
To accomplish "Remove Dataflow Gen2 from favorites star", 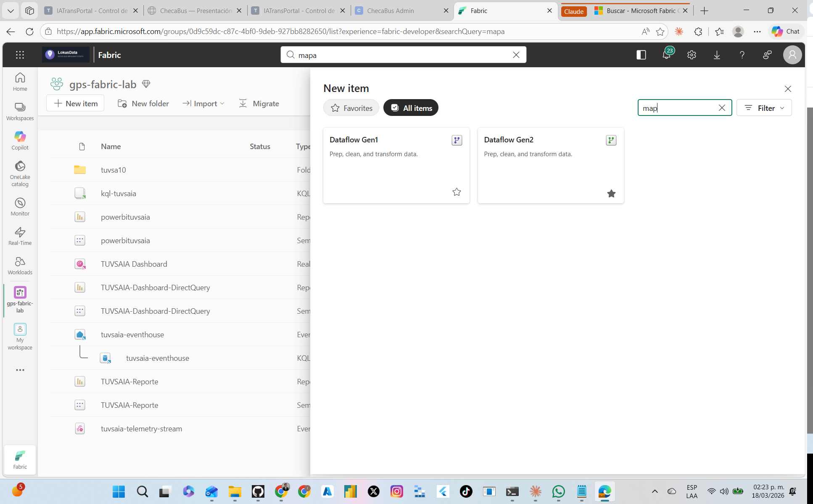I will pos(611,193).
